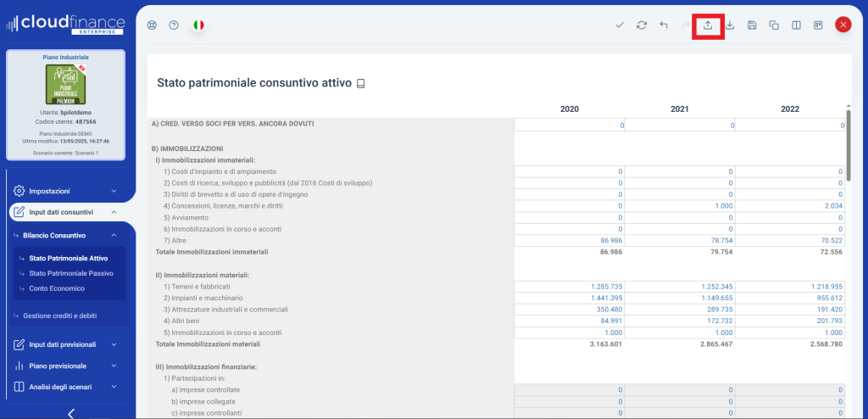Viewport: 868px width, 419px height.
Task: Edit Costi d'impianto e di ampliamento 2022 cell
Action: pyautogui.click(x=790, y=171)
